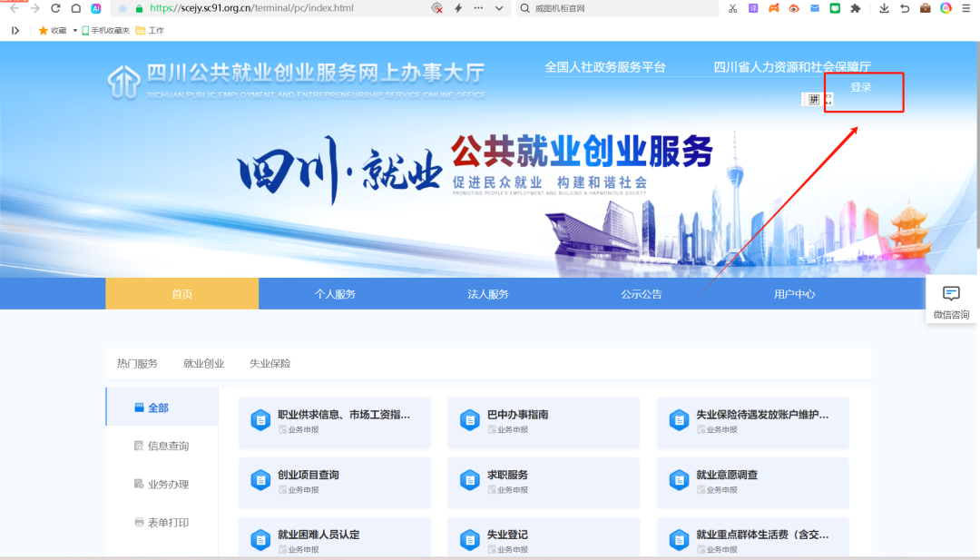Image resolution: width=980 pixels, height=560 pixels.
Task: Open the 全国人社政务服务平台 link
Action: click(x=604, y=67)
